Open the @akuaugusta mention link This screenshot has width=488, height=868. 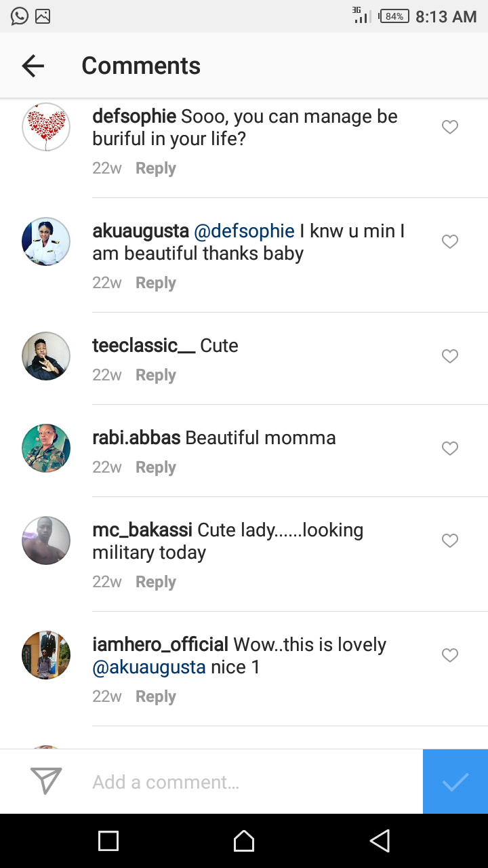pyautogui.click(x=149, y=667)
